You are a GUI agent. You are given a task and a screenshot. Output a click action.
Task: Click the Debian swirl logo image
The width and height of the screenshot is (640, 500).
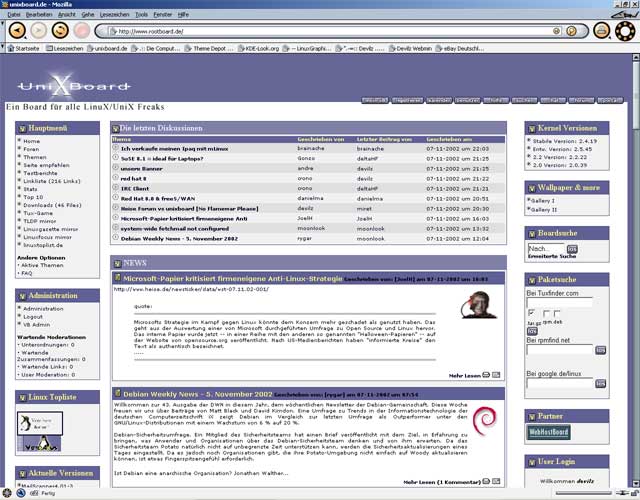[484, 421]
